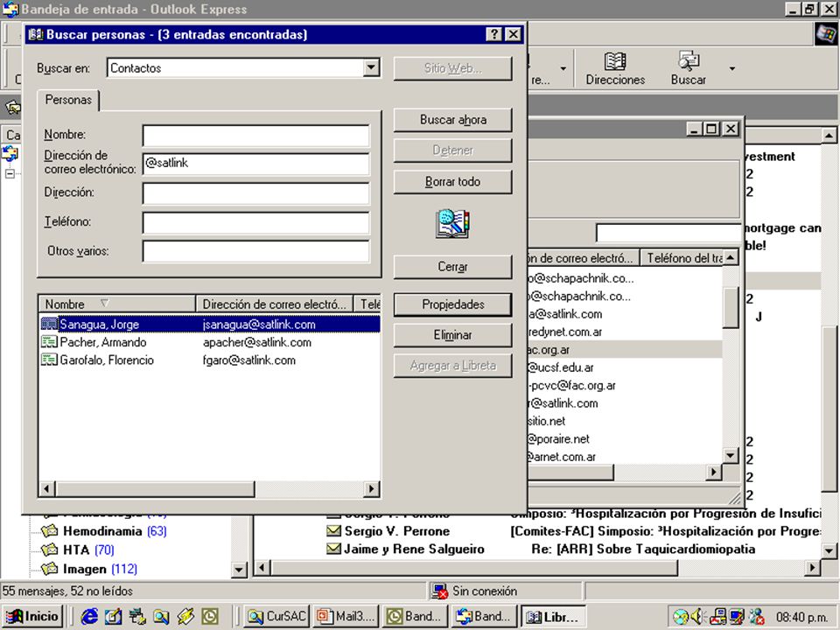Click the Otros varios input field

coord(256,251)
